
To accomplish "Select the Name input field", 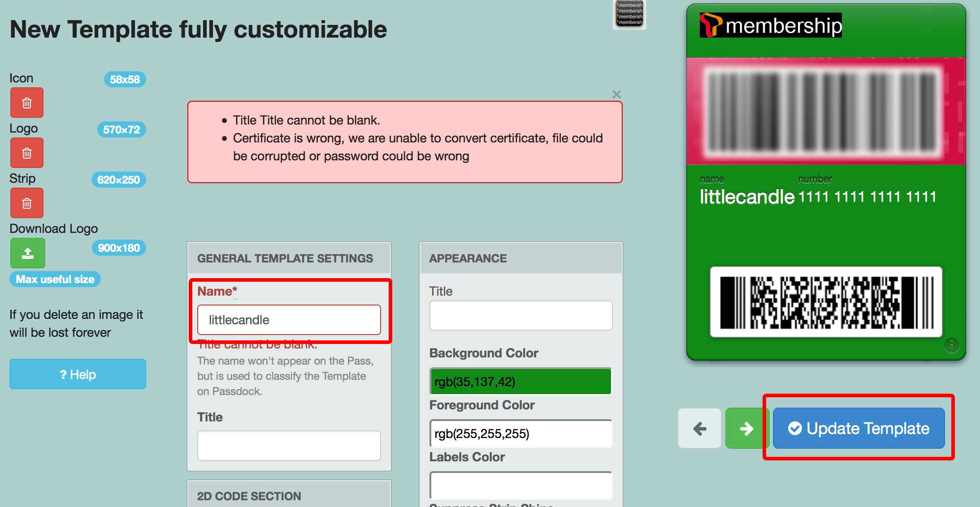I will pyautogui.click(x=291, y=319).
